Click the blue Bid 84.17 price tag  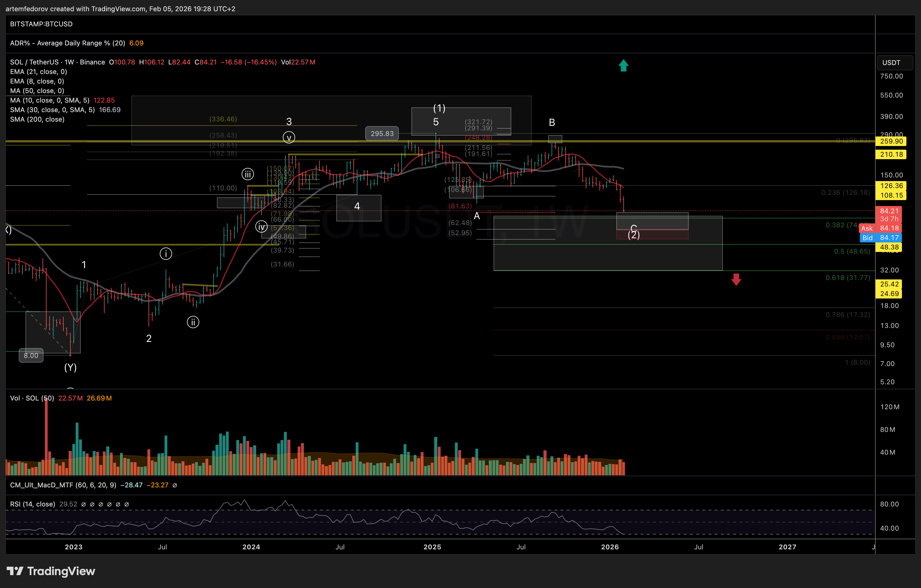point(881,238)
